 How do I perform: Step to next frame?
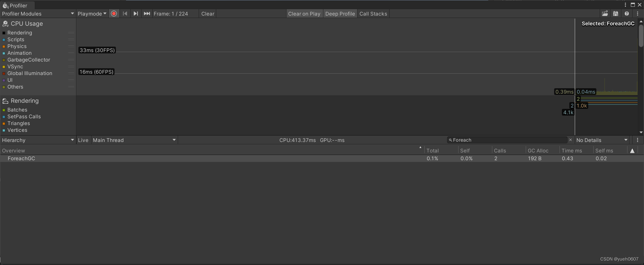[136, 14]
